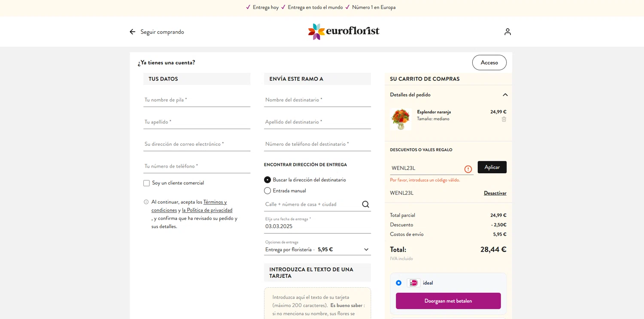The image size is (644, 319).
Task: Click the card message text area
Action: [x=317, y=304]
